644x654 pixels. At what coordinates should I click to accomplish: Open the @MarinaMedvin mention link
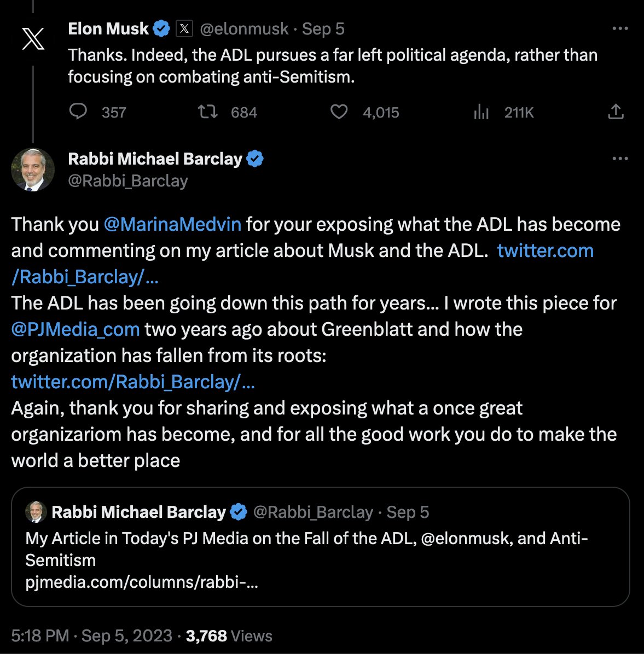(x=172, y=224)
